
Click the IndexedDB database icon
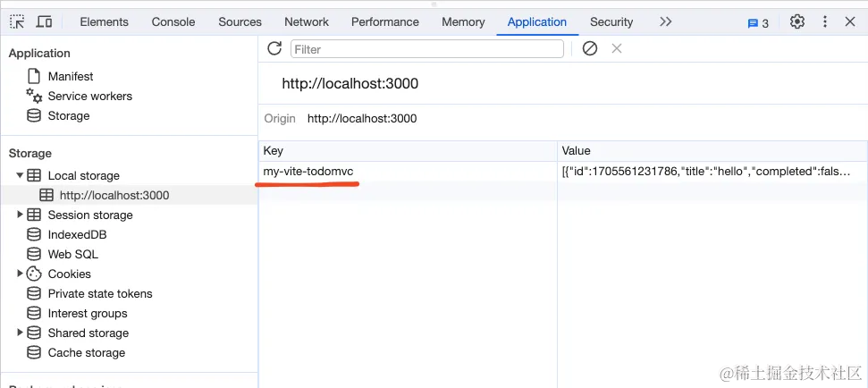coord(34,235)
